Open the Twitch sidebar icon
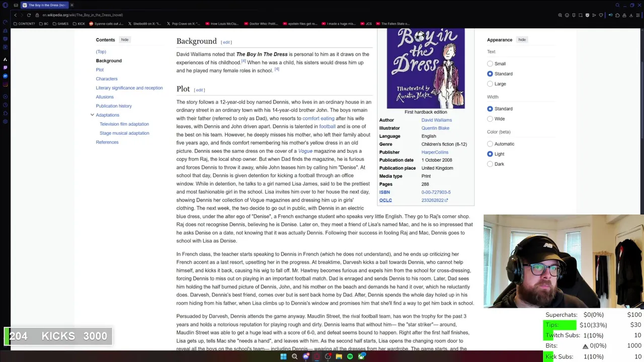This screenshot has width=644, height=362. coord(6,67)
